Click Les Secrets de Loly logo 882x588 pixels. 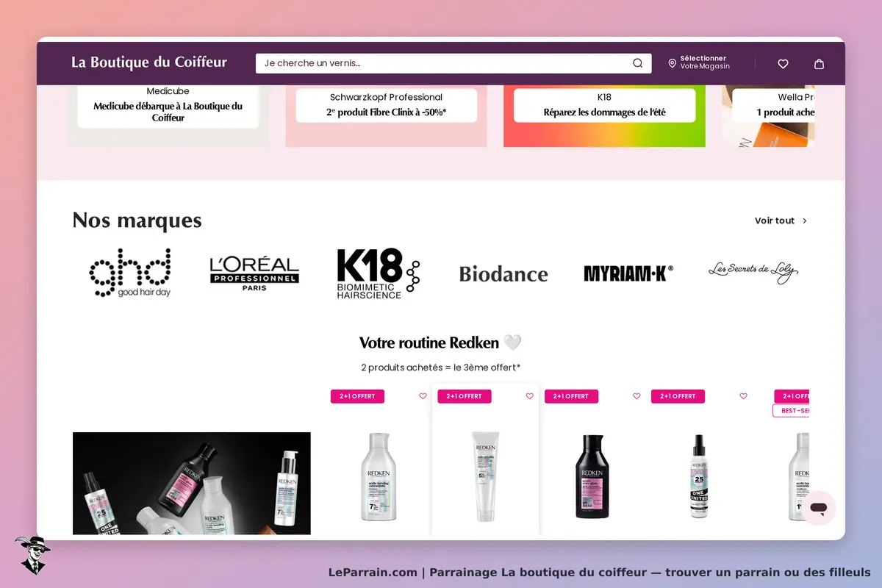click(753, 273)
